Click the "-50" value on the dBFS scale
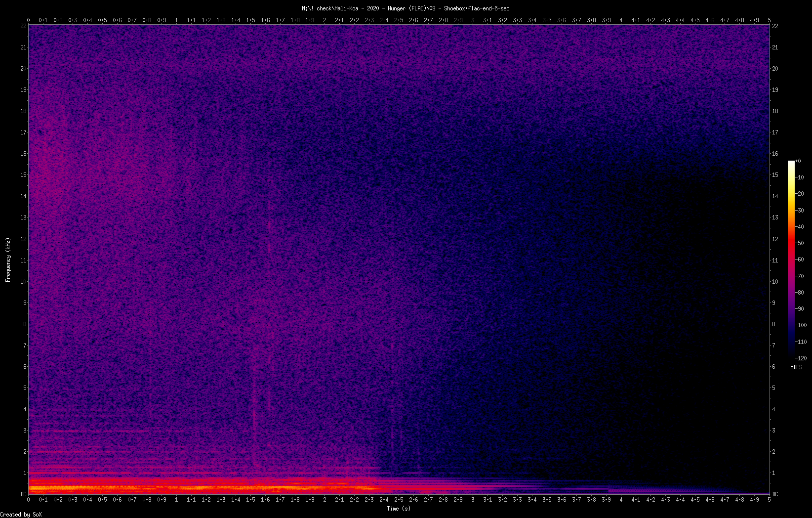Image resolution: width=812 pixels, height=518 pixels. tap(800, 243)
